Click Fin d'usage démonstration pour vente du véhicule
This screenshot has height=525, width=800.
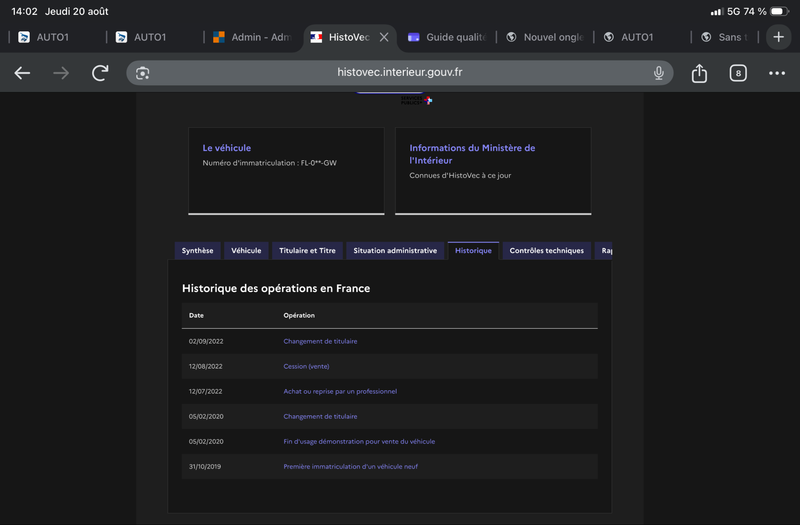click(x=359, y=441)
